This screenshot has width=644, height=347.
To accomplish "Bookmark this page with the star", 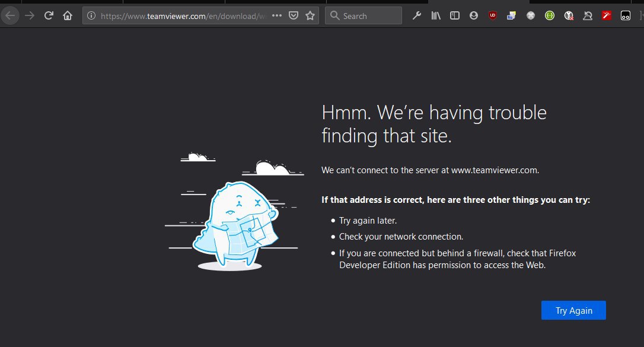I will (310, 16).
